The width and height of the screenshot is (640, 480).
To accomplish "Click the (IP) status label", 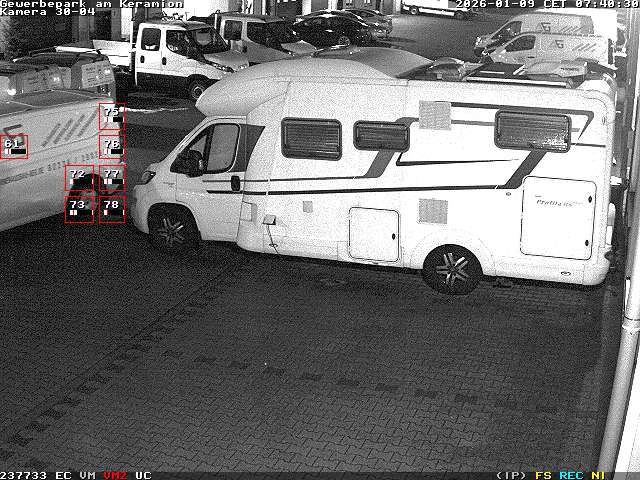I will (x=511, y=475).
